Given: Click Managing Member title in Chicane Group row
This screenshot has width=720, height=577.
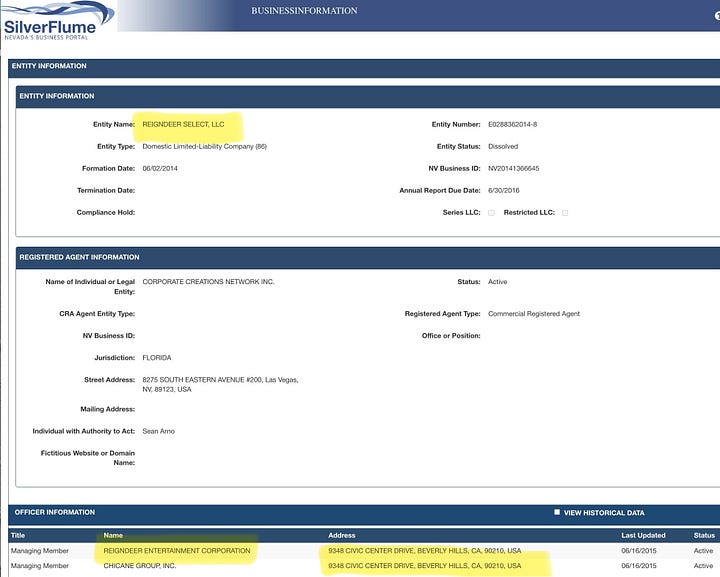Looking at the screenshot, I should tap(39, 566).
